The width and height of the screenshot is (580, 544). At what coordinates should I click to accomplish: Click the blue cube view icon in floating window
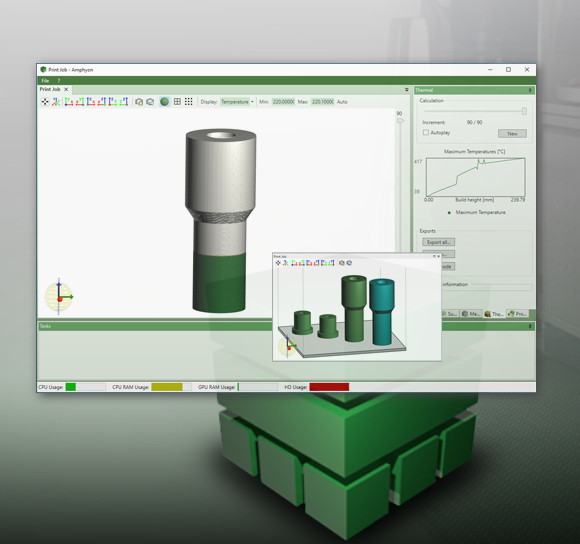tap(349, 263)
